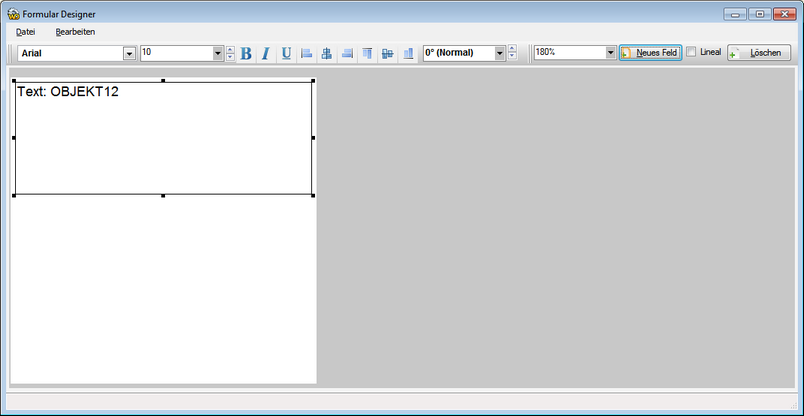This screenshot has width=804, height=416.
Task: Minimize the Formular Designer window
Action: (x=735, y=14)
